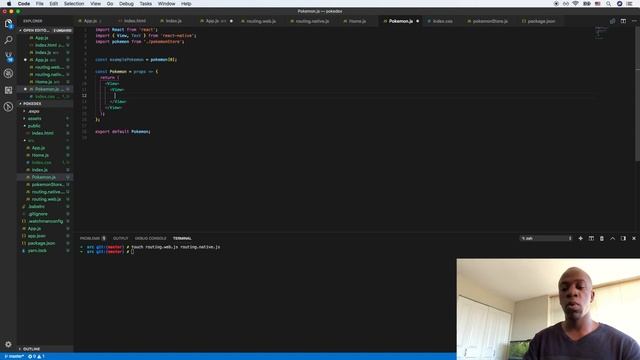This screenshot has width=640, height=360.
Task: Switch to the Home.js editor tab
Action: (x=357, y=21)
